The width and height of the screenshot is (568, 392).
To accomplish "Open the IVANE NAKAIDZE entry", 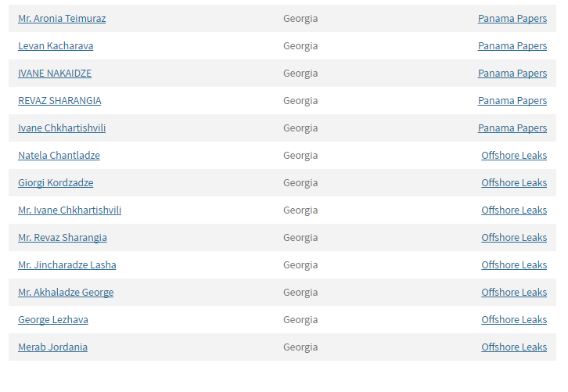I will pos(55,74).
